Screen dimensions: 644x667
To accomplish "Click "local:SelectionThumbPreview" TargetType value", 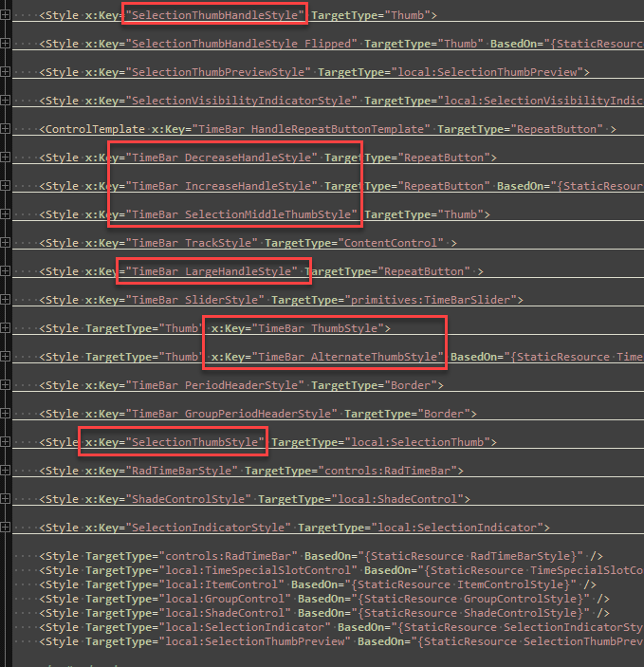I will [x=488, y=72].
